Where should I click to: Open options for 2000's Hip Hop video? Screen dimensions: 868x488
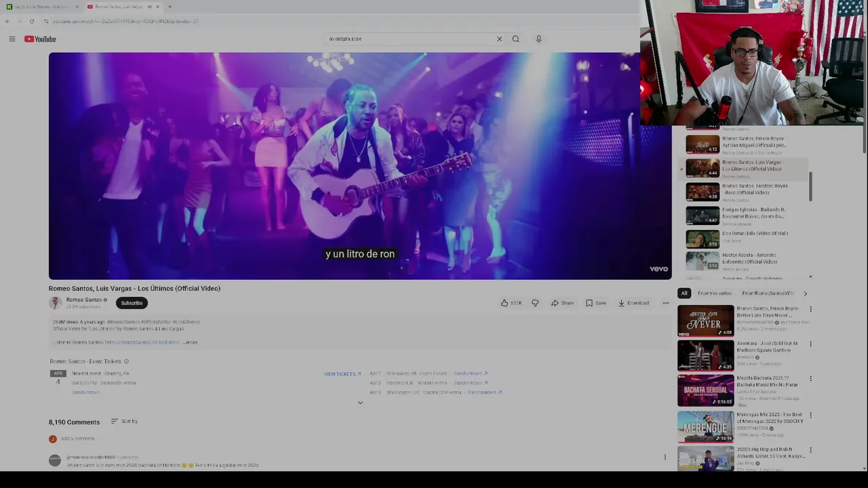point(810,450)
